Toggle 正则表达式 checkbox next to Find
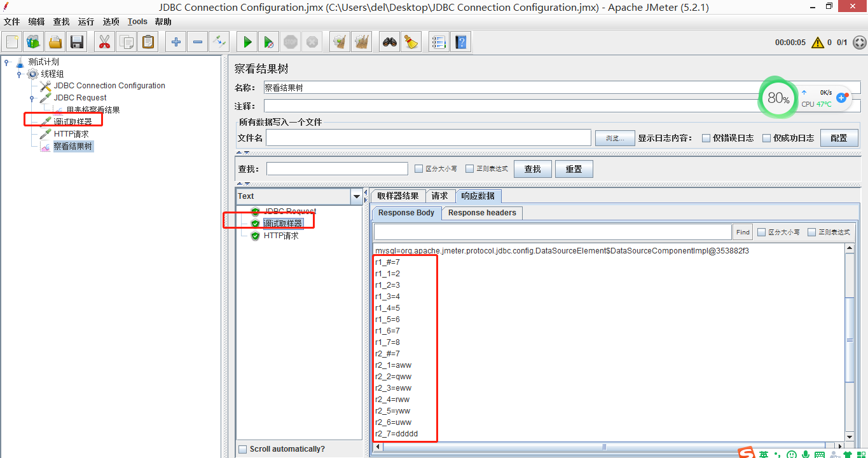The width and height of the screenshot is (868, 458). coord(811,232)
